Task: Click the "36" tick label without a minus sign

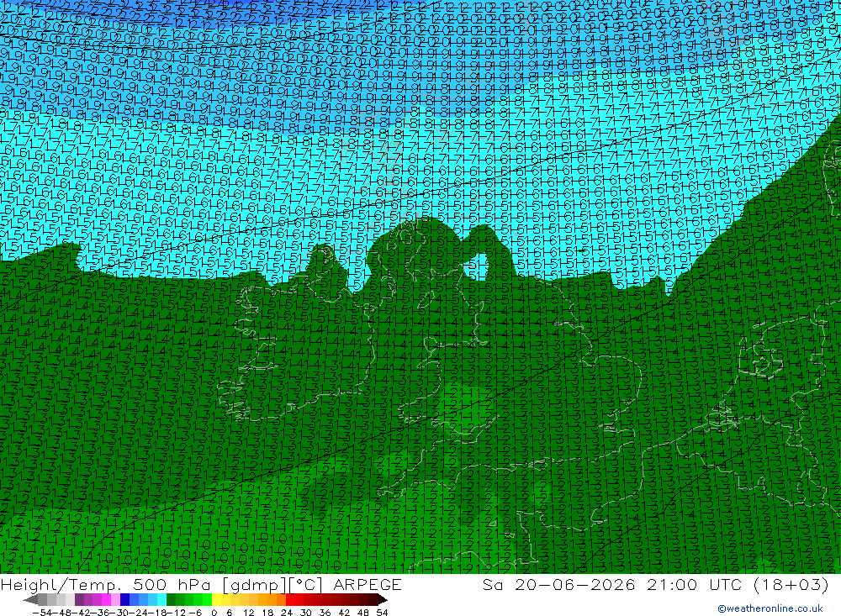Action: (x=325, y=612)
